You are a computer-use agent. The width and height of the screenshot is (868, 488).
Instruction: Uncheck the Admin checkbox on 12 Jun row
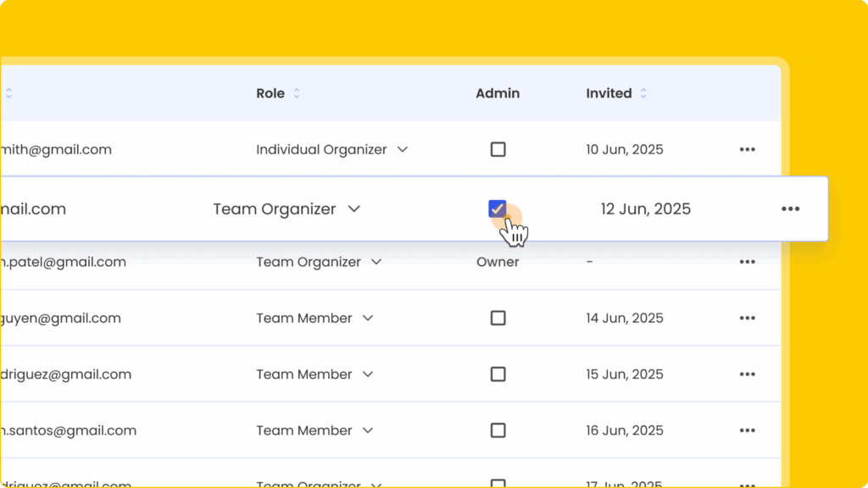[x=498, y=208]
